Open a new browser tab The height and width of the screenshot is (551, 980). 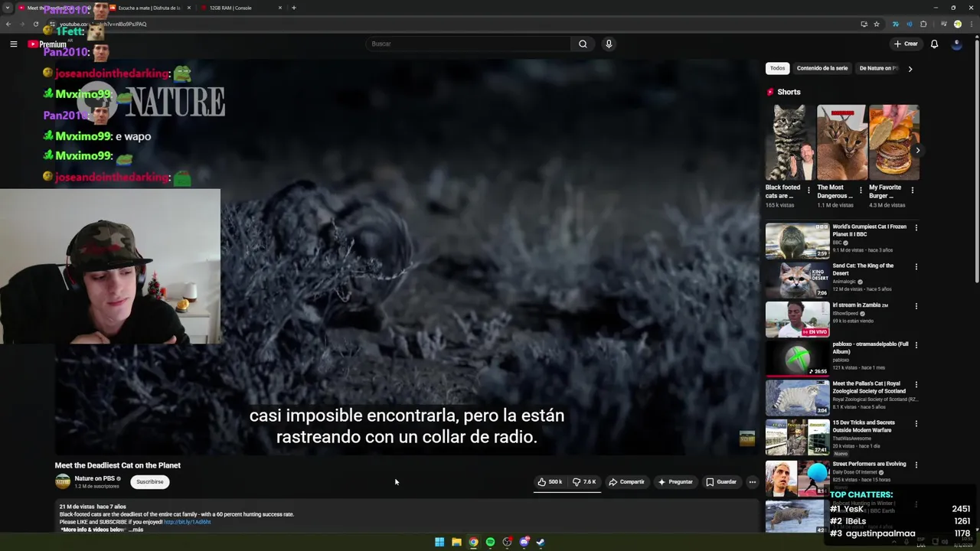coord(294,8)
